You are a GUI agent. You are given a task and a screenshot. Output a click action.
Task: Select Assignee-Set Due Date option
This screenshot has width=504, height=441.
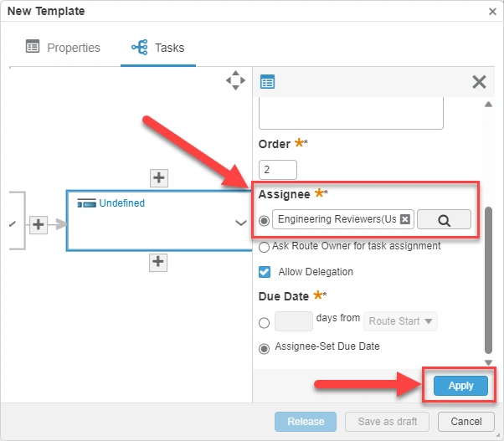(x=265, y=348)
